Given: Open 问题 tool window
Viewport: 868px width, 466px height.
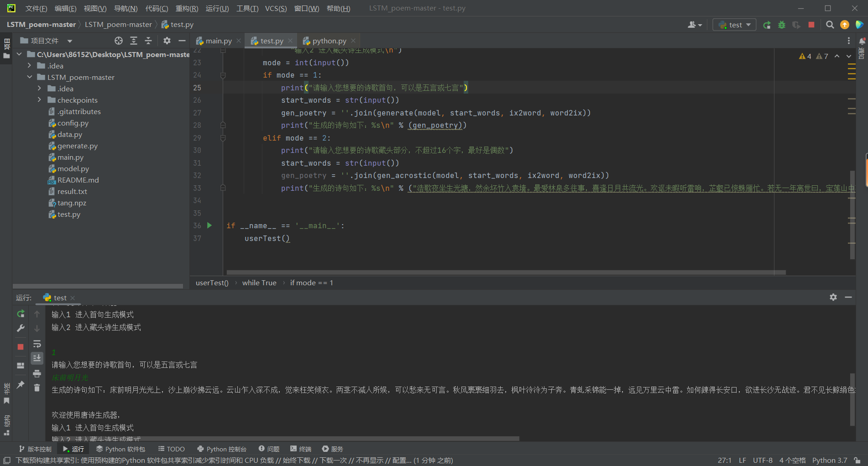Looking at the screenshot, I should tap(269, 449).
